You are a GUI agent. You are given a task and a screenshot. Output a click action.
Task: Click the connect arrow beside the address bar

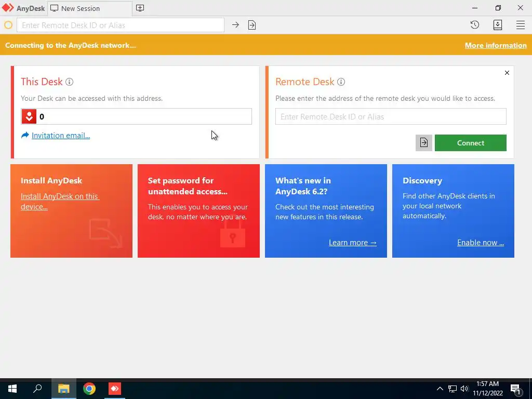tap(235, 25)
